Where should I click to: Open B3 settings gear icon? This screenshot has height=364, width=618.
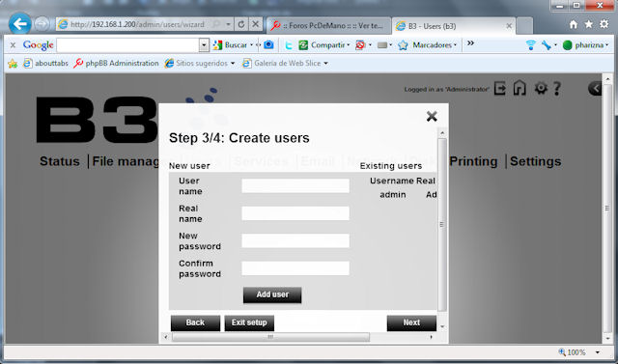(541, 88)
